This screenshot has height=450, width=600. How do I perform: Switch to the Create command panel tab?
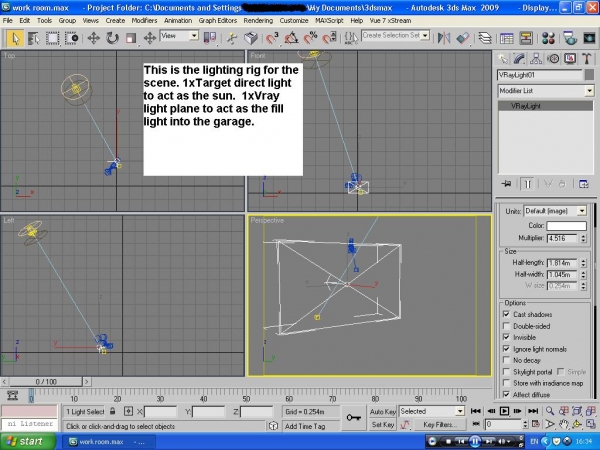point(502,59)
